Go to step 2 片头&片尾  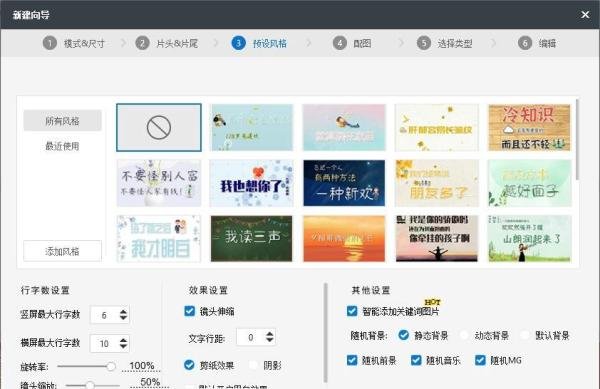click(x=166, y=43)
